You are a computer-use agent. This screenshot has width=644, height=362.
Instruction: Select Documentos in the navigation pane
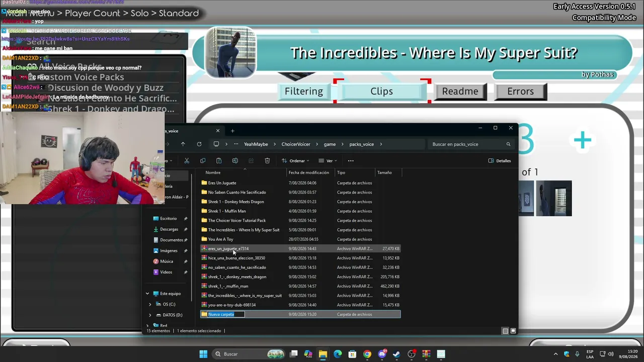coord(172,240)
